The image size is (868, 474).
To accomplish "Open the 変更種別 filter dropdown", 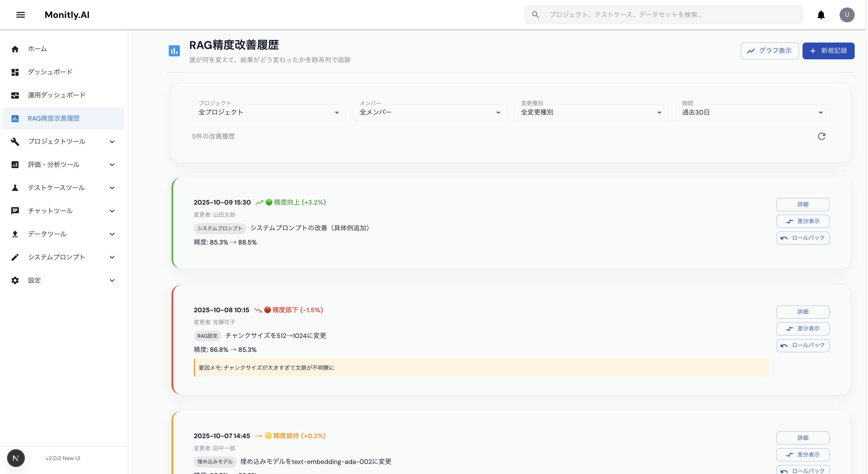I will 591,113.
